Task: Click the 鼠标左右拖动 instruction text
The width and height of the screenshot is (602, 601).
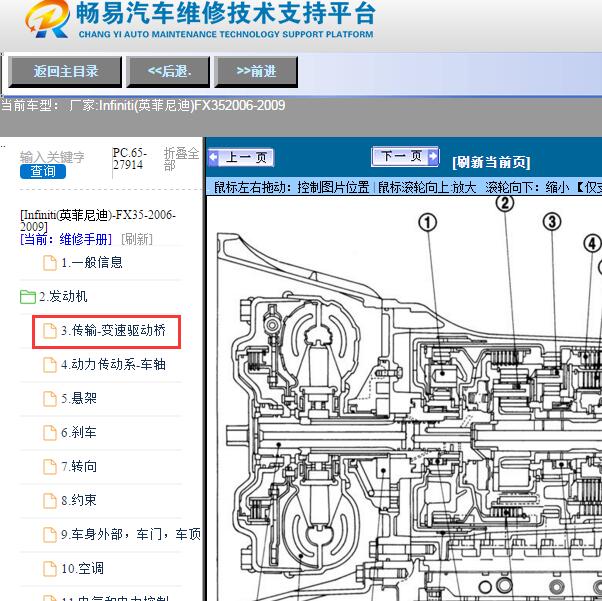Action: click(291, 187)
